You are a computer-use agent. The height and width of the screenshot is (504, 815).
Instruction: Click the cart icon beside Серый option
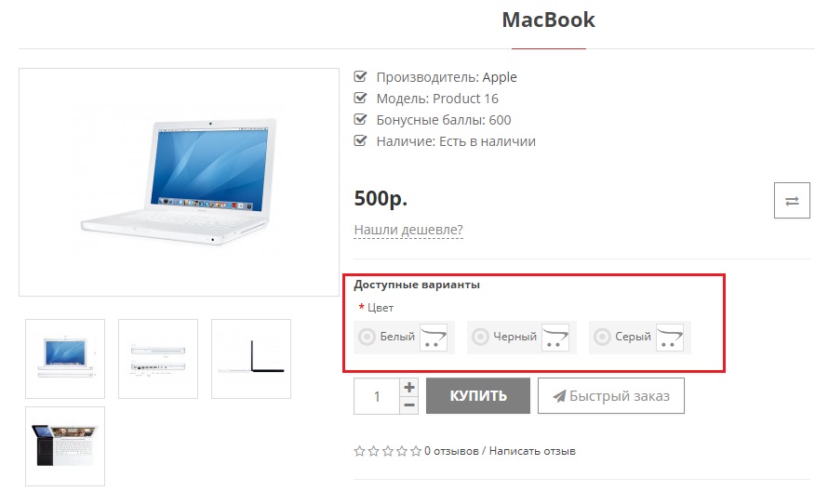(x=670, y=338)
